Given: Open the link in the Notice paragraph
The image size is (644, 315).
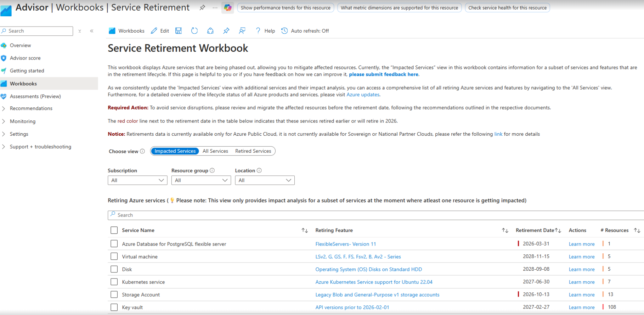Looking at the screenshot, I should point(498,134).
